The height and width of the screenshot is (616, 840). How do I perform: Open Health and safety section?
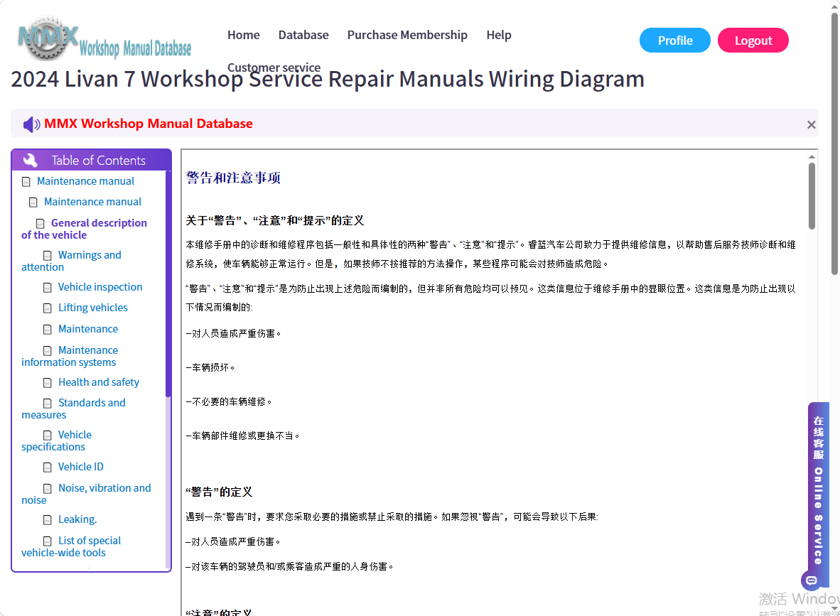click(x=99, y=382)
